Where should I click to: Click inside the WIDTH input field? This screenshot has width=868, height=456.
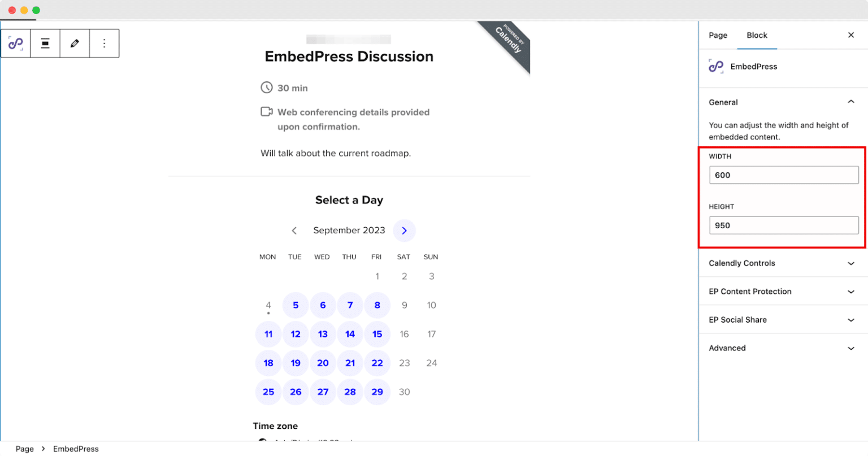[783, 175]
